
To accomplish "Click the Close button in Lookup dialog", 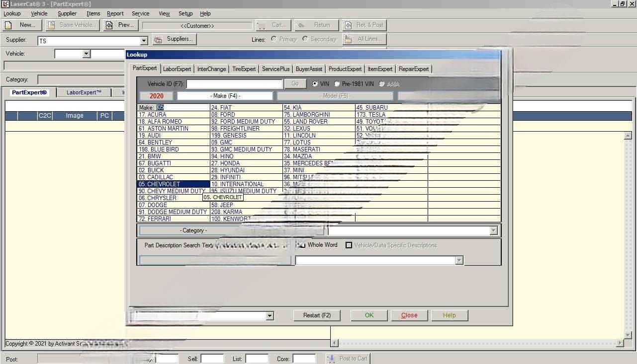I will 409,315.
